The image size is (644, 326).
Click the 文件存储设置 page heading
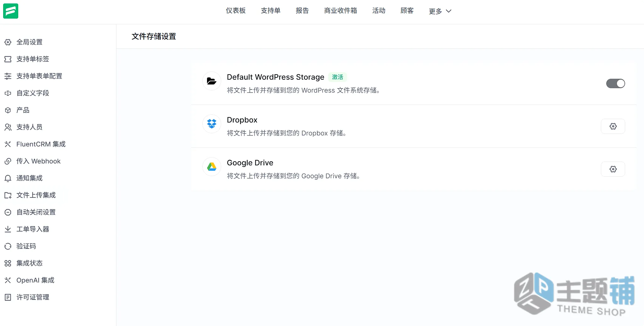pyautogui.click(x=154, y=37)
